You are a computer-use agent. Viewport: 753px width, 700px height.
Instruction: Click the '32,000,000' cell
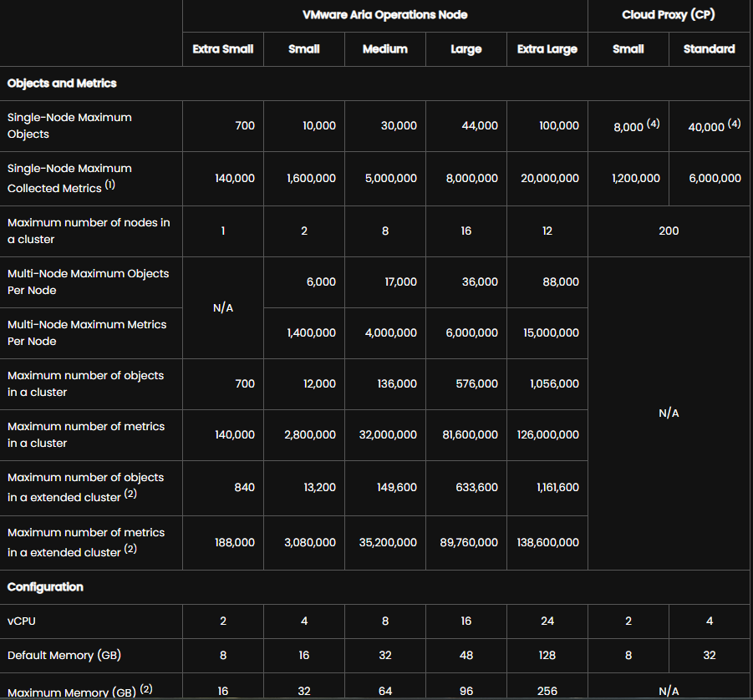[x=388, y=434]
